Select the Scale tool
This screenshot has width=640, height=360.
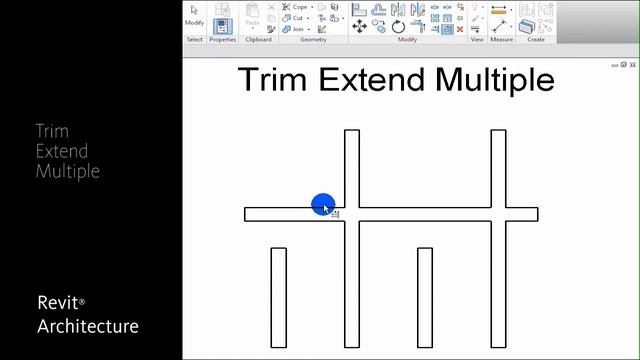447,18
